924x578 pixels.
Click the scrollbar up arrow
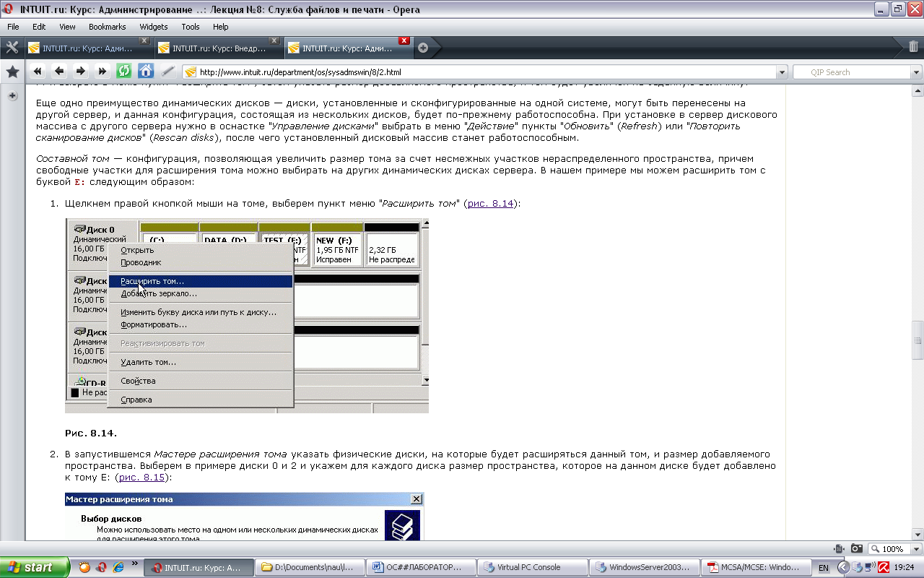pyautogui.click(x=918, y=91)
